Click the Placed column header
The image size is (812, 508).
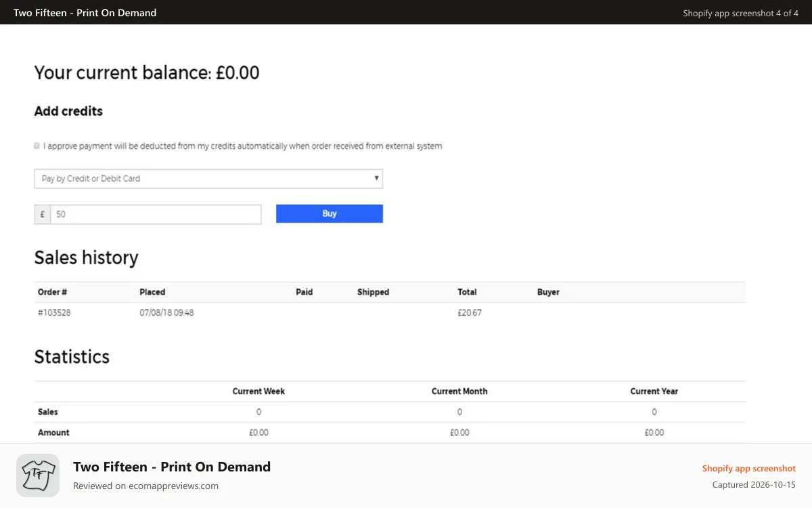pos(152,292)
